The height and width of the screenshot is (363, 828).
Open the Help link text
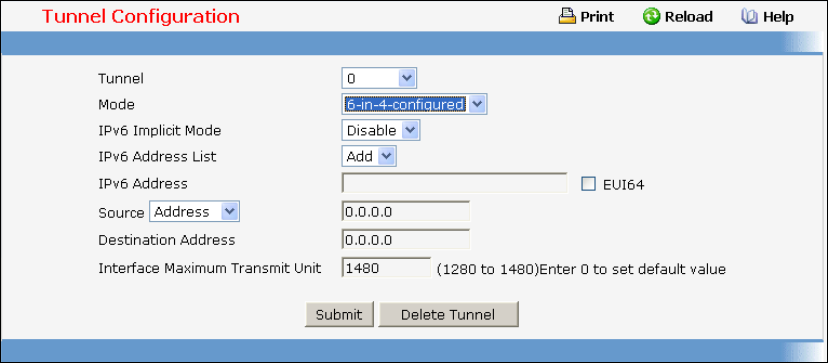coord(778,17)
